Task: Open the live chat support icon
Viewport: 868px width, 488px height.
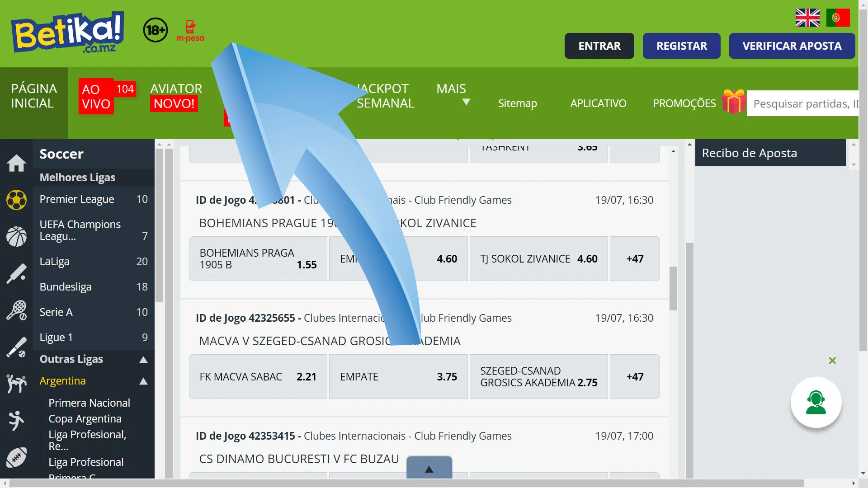Action: point(816,402)
